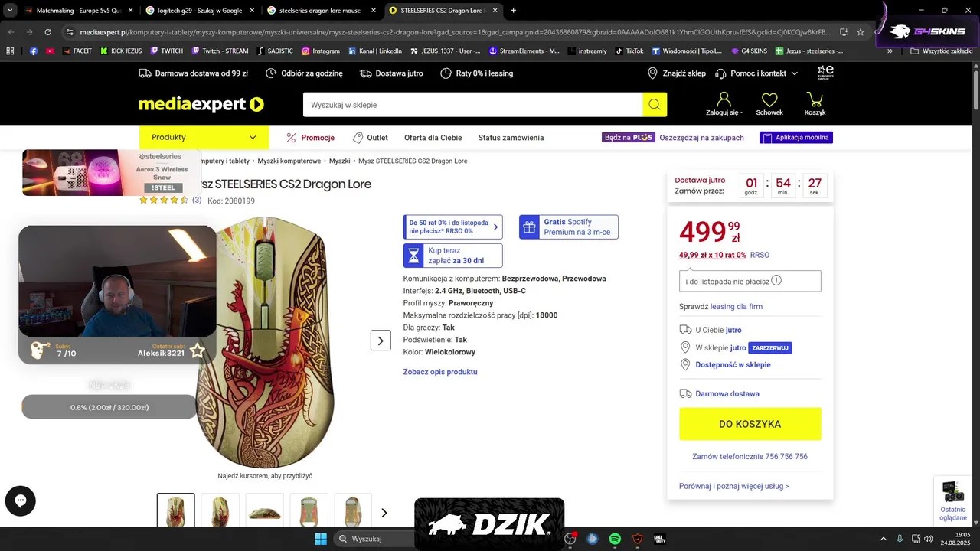Bookmark this page with the star icon
Viewport: 980px width, 551px height.
click(861, 32)
